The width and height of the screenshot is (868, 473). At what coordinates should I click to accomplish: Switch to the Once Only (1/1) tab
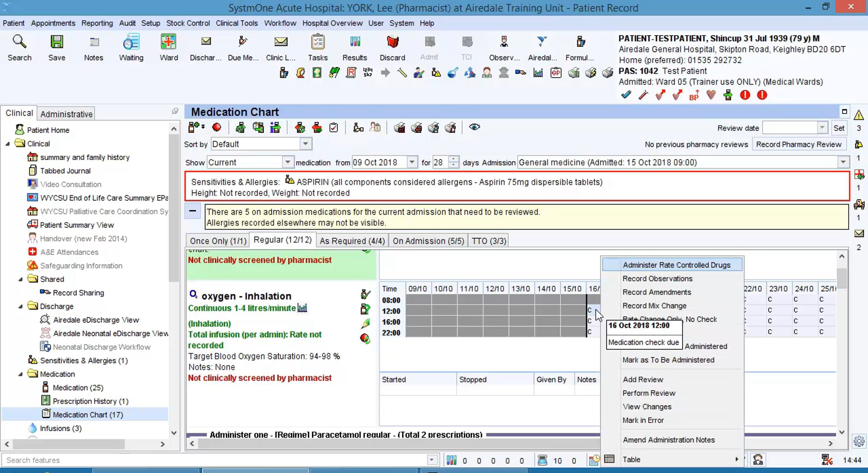tap(218, 241)
